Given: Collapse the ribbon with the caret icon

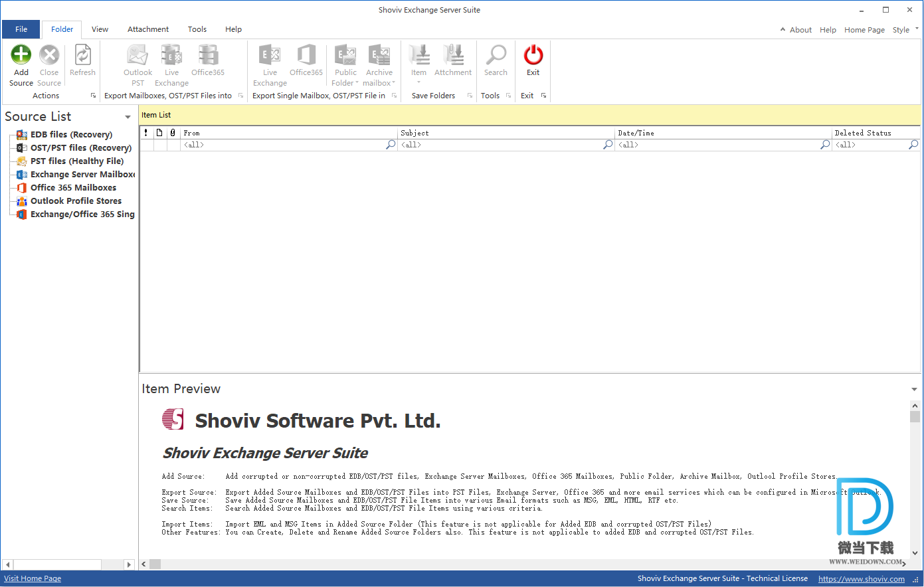Looking at the screenshot, I should 783,30.
